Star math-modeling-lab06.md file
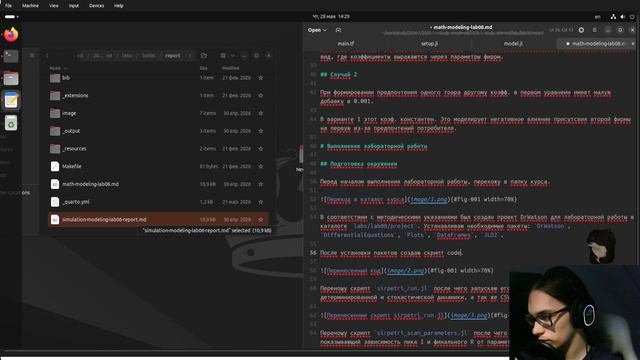Screen dimensions: 640x360 (261, 184)
